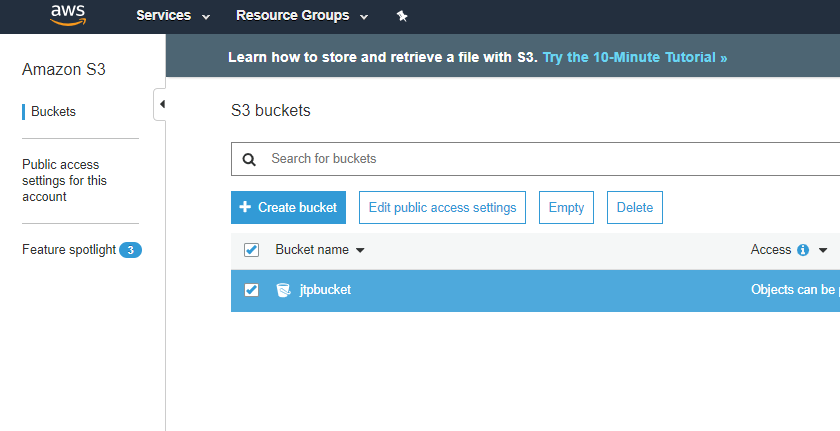
Task: Click Edit public access settings button
Action: pyautogui.click(x=442, y=207)
